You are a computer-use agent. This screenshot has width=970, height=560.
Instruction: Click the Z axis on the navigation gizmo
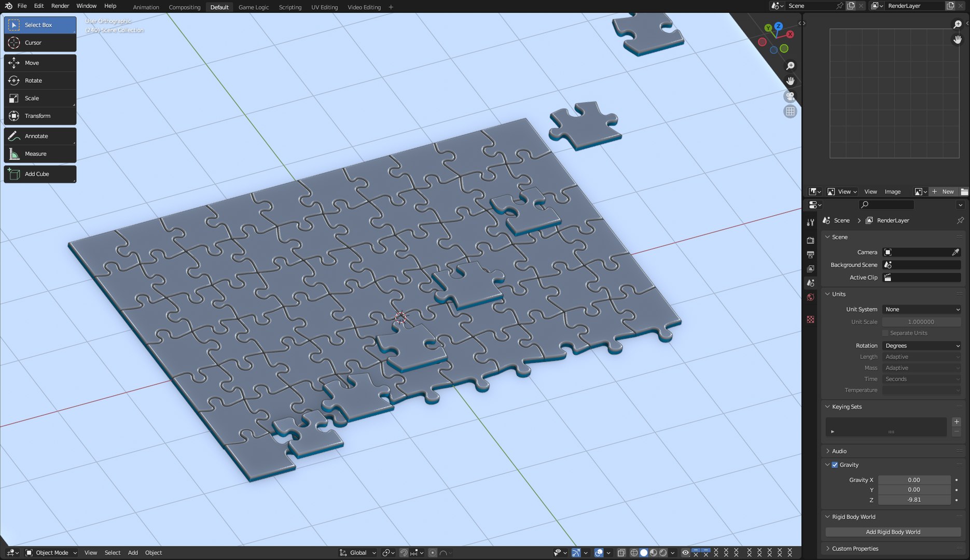pos(778,26)
